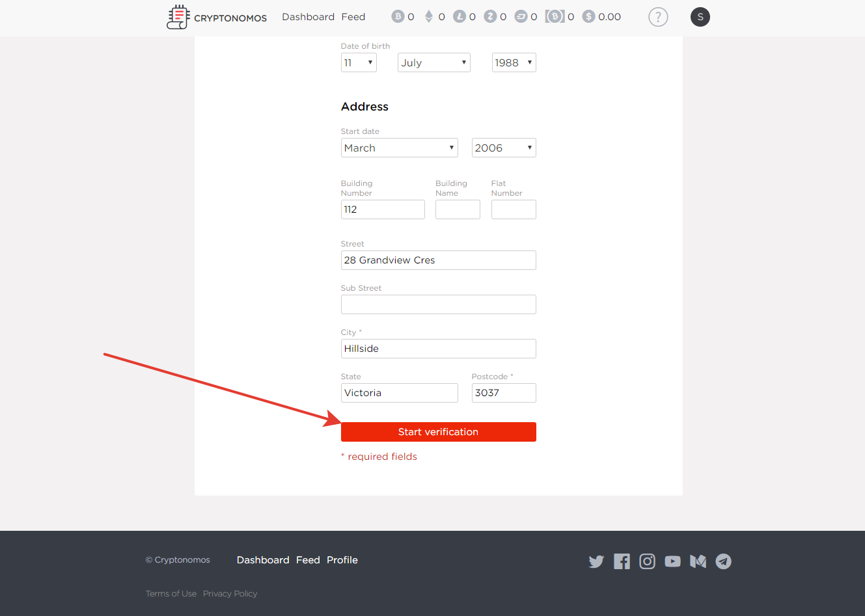
Task: Click the 'Start date' label
Action: pos(360,131)
